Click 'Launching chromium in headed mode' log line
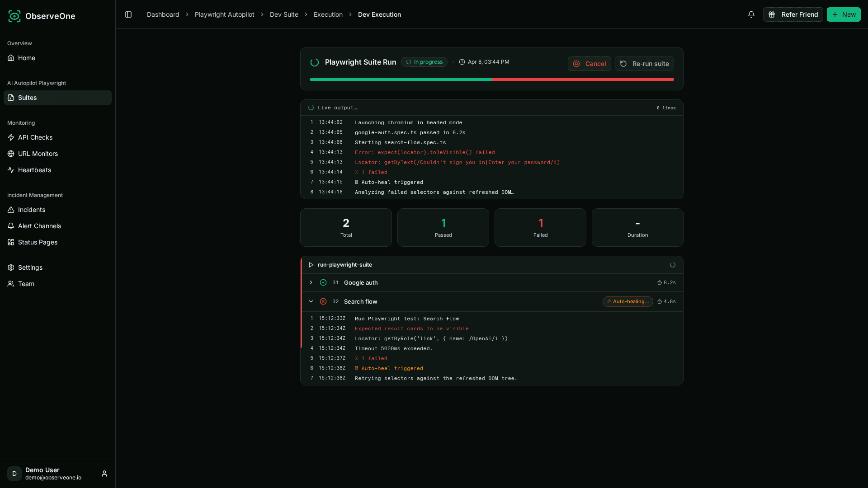 [409, 122]
